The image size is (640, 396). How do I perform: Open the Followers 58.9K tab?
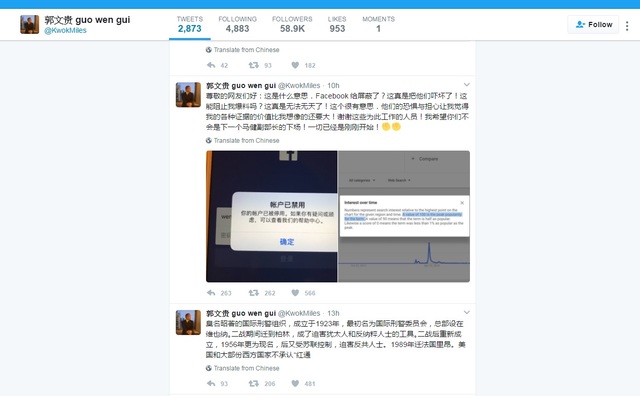[x=292, y=24]
